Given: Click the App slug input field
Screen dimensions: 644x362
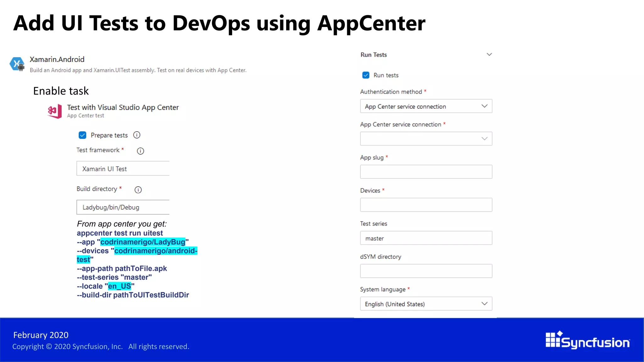Looking at the screenshot, I should 426,172.
